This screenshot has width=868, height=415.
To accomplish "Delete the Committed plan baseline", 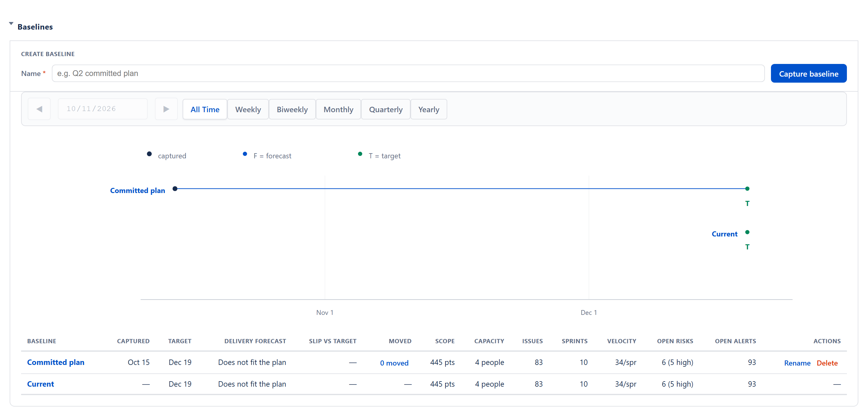I will point(827,363).
